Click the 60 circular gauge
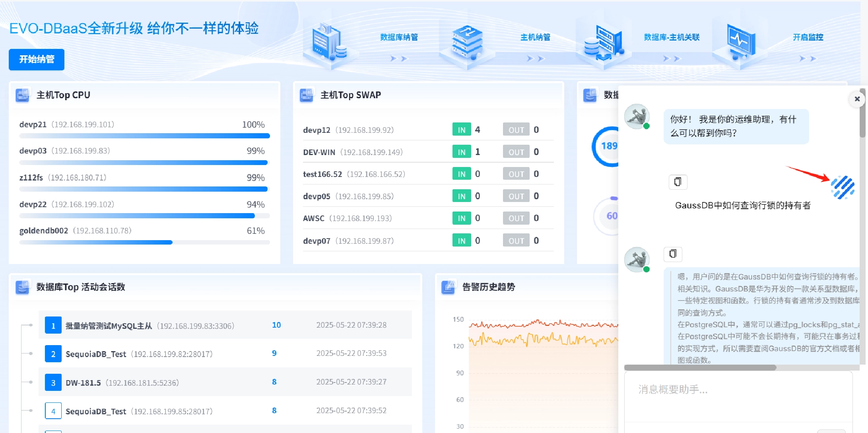 click(606, 216)
